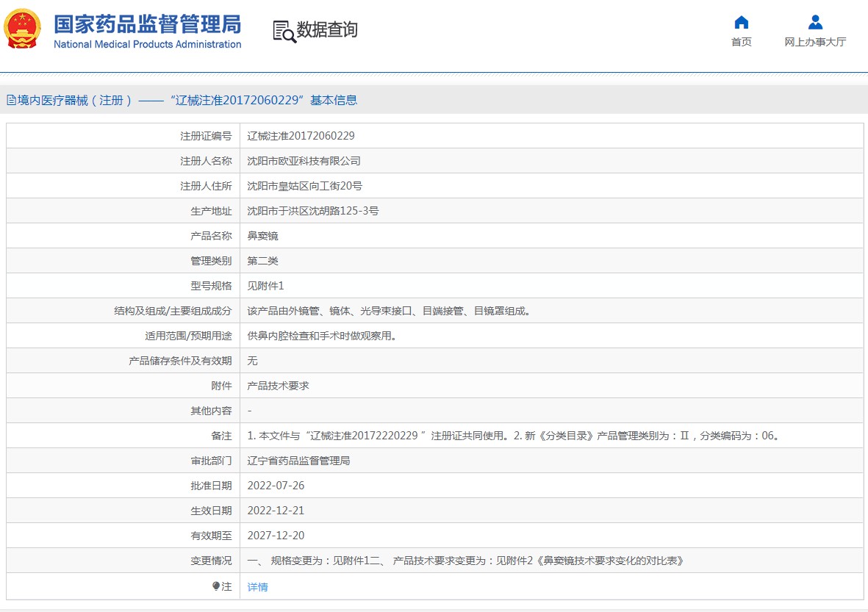This screenshot has width=868, height=612.
Task: Click the 国家药品监督管理局 site title
Action: [147, 24]
